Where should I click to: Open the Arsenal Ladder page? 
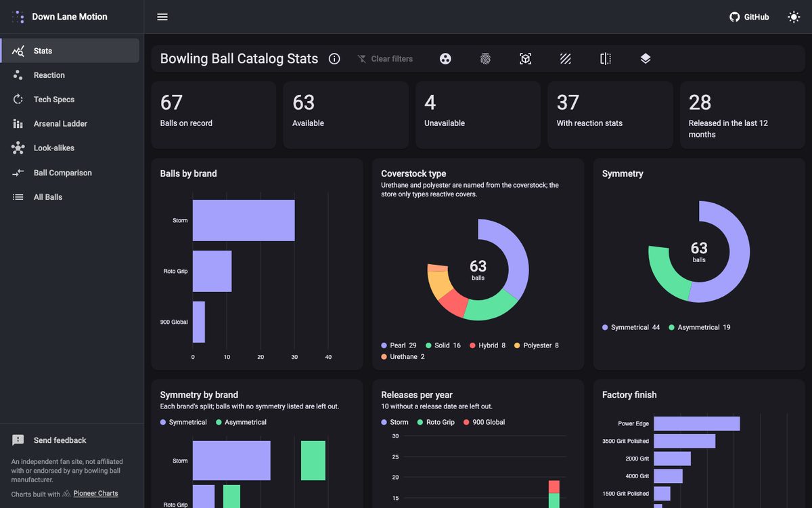[x=70, y=124]
